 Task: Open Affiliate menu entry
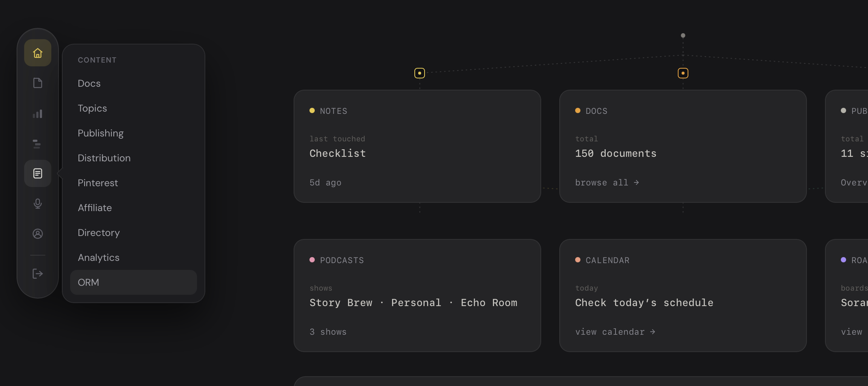[x=134, y=208]
